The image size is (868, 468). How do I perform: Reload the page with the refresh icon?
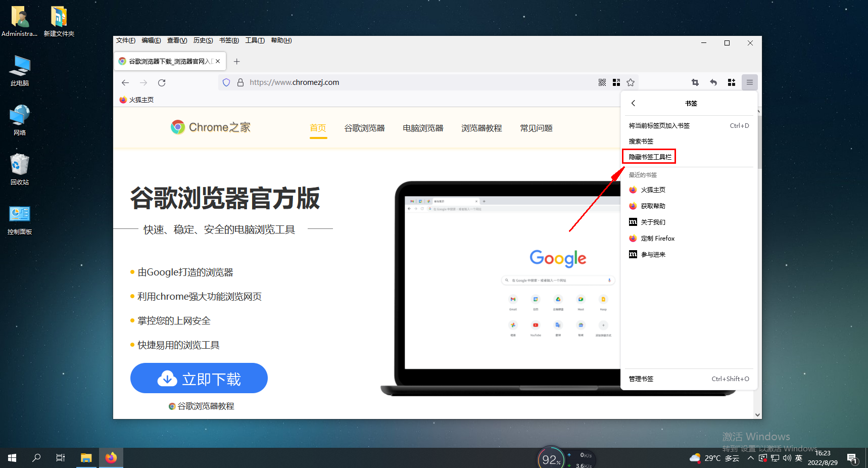pos(162,82)
